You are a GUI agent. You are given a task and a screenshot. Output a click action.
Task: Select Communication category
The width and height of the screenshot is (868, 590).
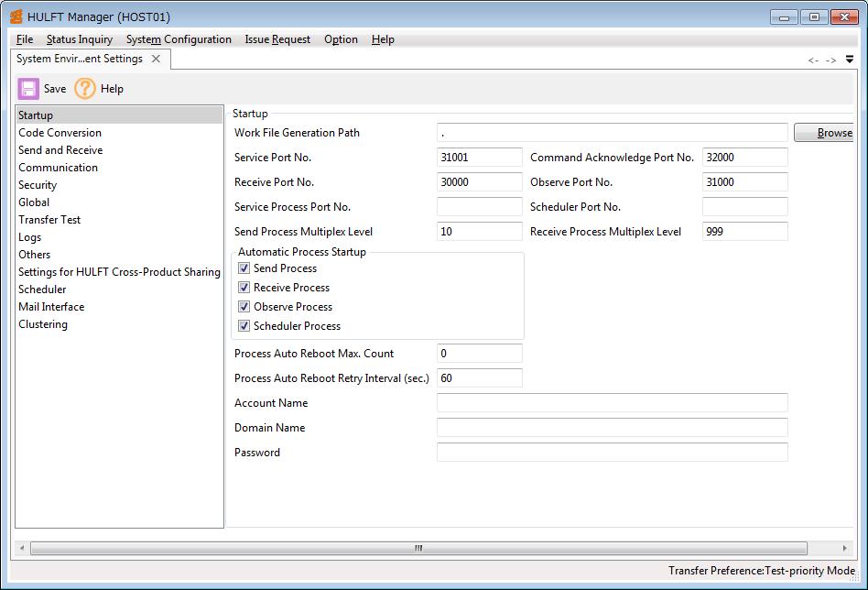[x=119, y=168]
